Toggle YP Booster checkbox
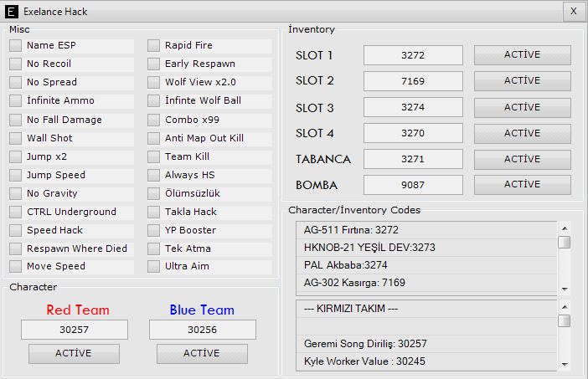This screenshot has height=379, width=588. [153, 230]
